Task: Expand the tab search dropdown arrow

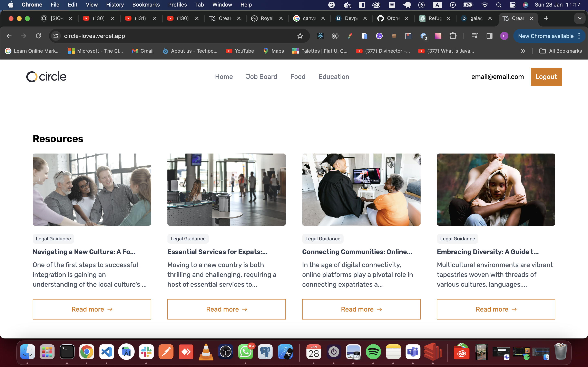Action: (579, 18)
